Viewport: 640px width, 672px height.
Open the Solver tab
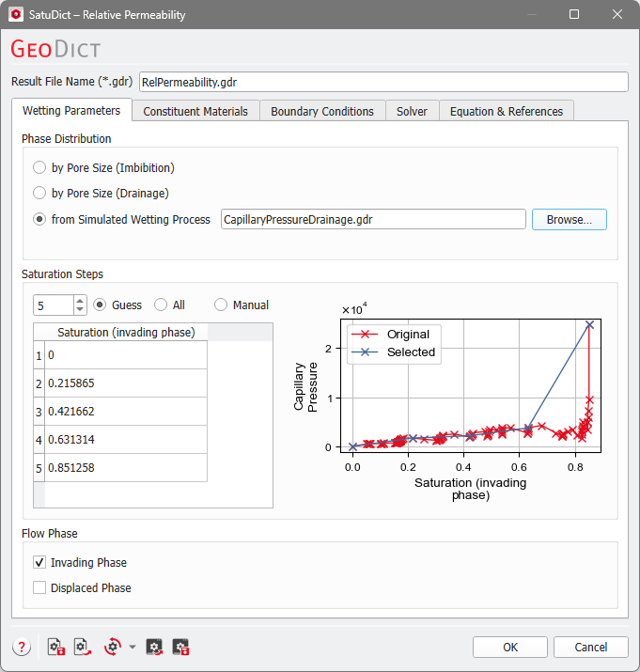412,112
